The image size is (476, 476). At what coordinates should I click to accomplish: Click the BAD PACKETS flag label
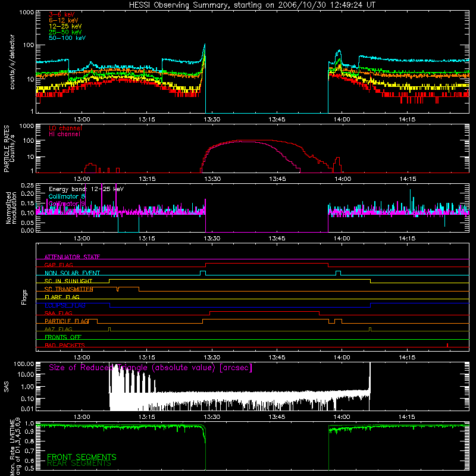[65, 345]
